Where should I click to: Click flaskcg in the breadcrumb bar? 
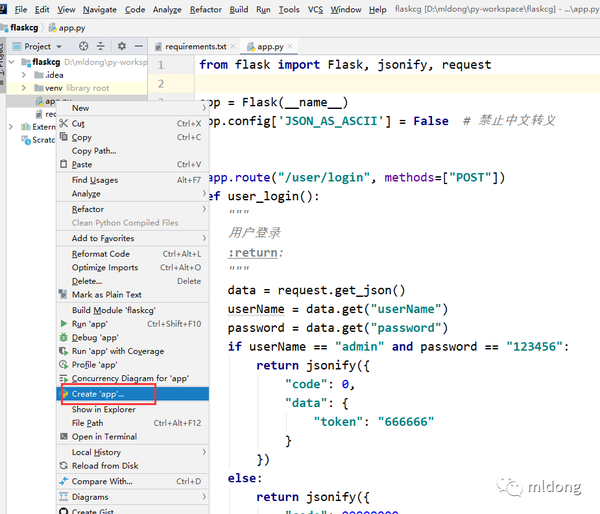24,28
